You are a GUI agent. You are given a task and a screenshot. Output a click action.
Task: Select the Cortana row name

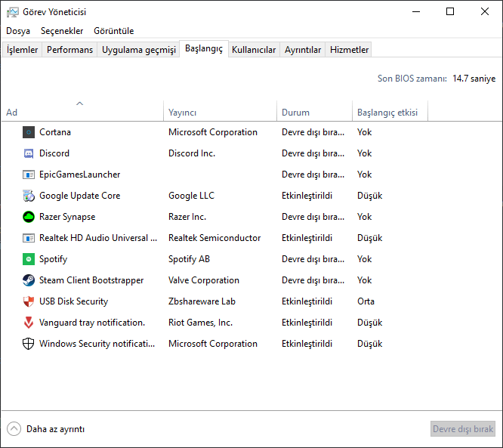click(x=55, y=132)
